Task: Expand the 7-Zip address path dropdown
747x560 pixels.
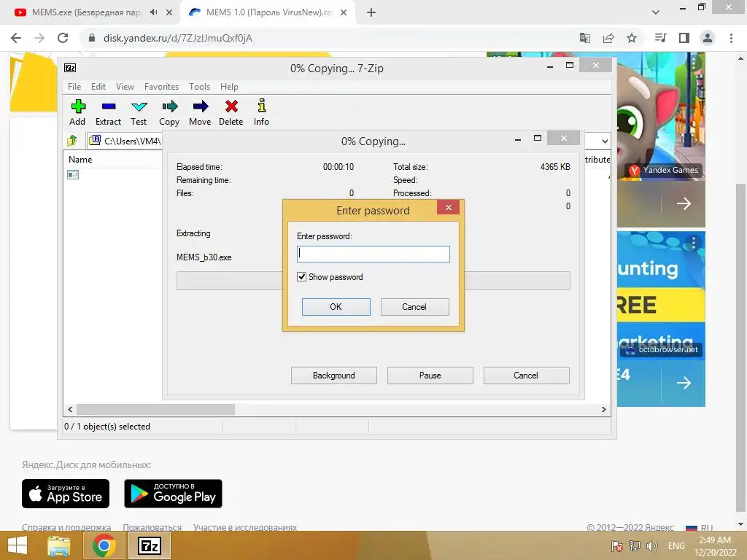Action: pos(605,141)
